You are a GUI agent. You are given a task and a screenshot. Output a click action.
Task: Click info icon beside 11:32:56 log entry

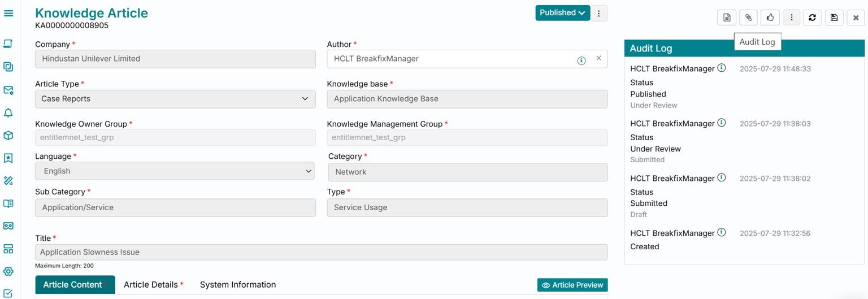coord(722,232)
